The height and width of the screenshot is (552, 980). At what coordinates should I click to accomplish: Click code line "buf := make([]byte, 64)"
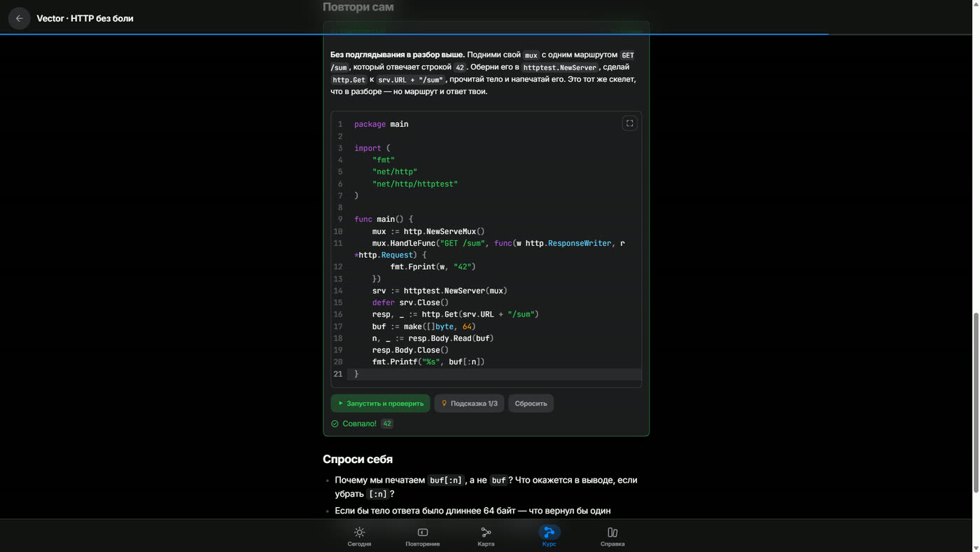[424, 326]
